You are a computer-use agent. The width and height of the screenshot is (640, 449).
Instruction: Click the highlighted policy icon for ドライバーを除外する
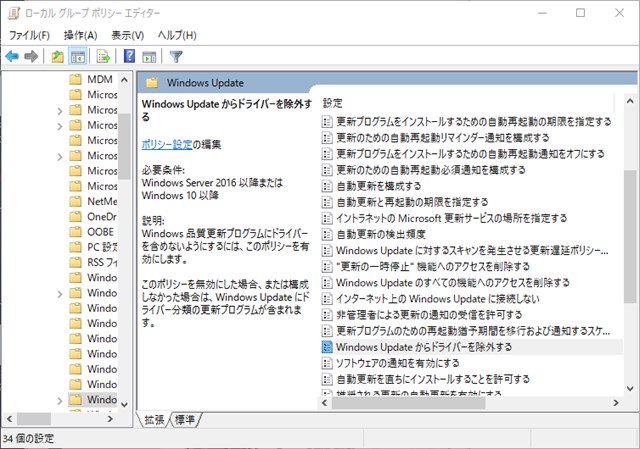327,347
